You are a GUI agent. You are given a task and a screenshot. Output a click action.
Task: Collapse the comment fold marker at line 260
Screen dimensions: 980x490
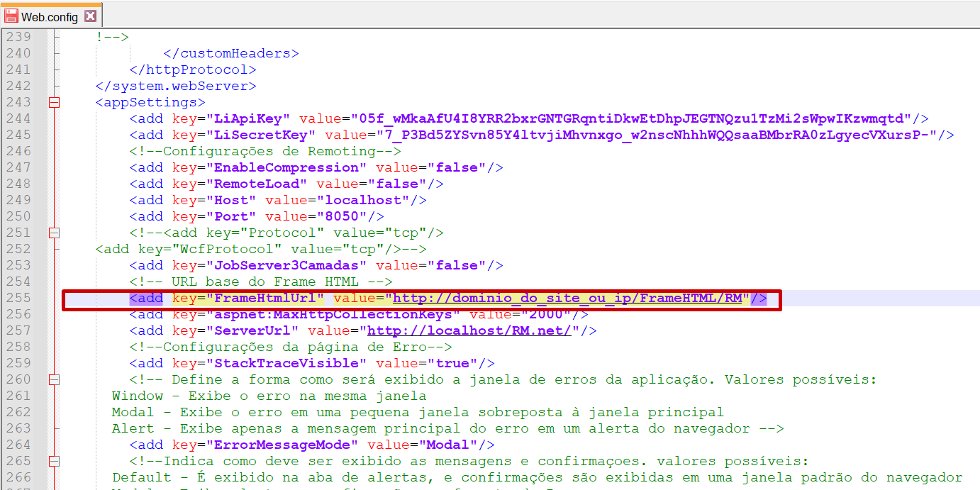tap(54, 379)
